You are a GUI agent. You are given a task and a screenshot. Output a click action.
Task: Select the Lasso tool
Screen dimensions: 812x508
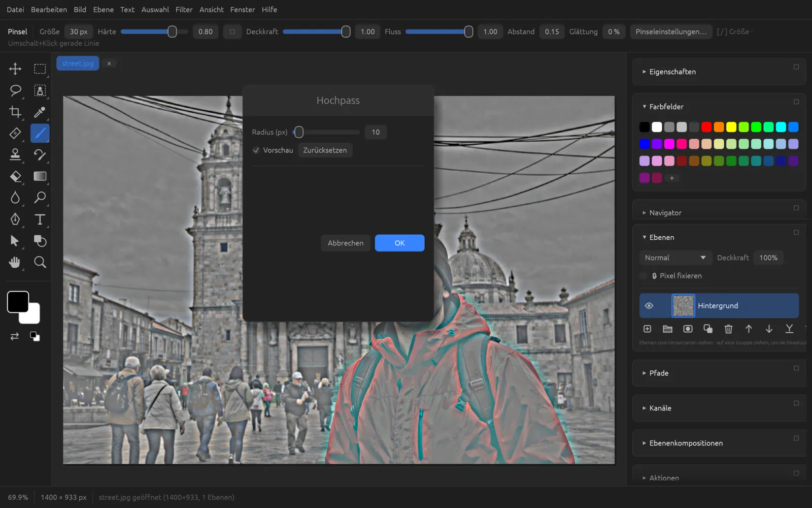click(x=15, y=90)
